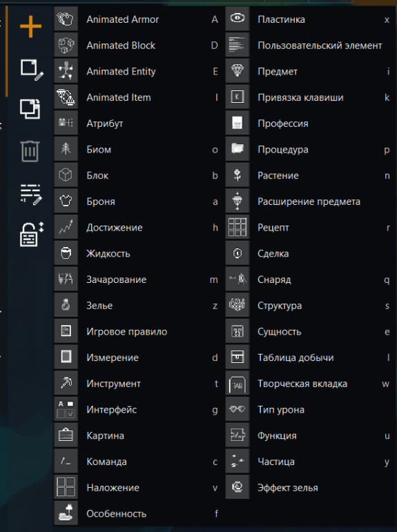
Task: Click the lock code icon in sidebar
Action: [32, 234]
